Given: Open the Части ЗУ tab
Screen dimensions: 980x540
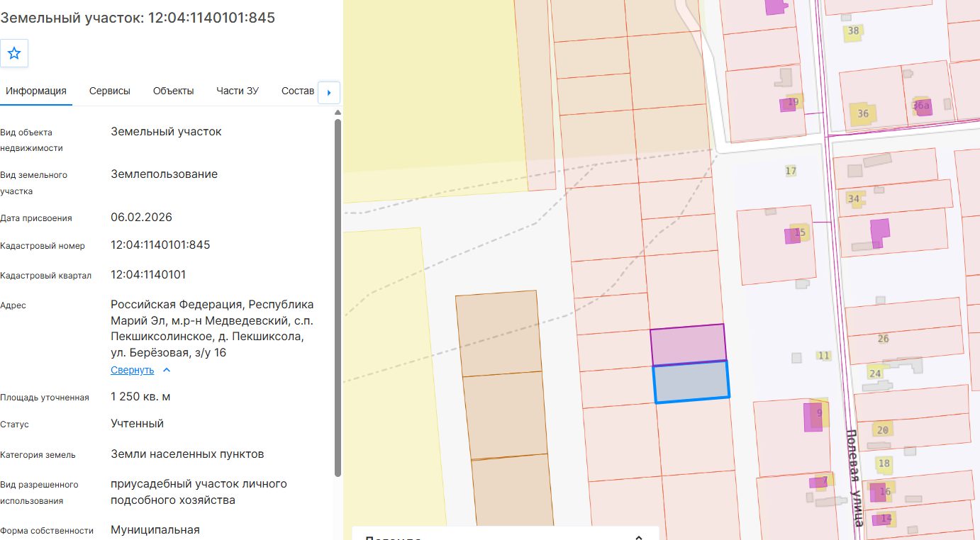Looking at the screenshot, I should [x=238, y=91].
